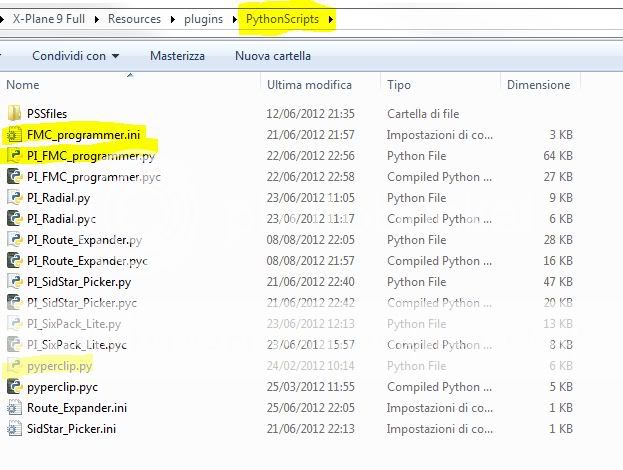Sort by the Dimensione column header
Image resolution: width=623 pixels, height=470 pixels.
point(540,85)
